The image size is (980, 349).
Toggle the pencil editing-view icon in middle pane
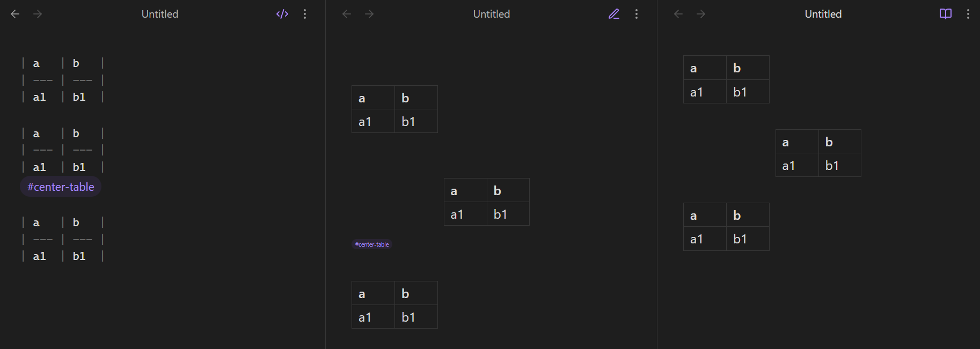(x=614, y=14)
